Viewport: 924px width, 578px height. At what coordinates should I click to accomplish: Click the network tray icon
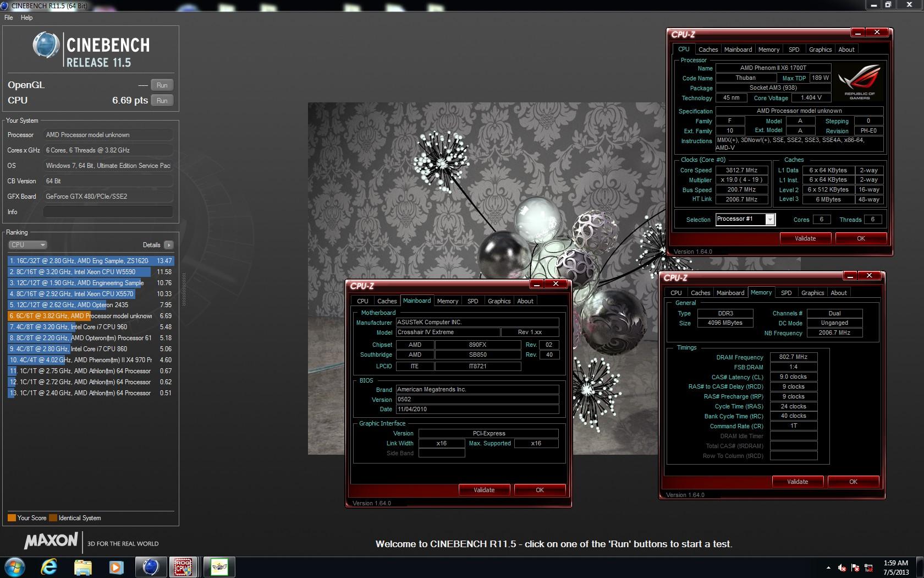coord(869,568)
